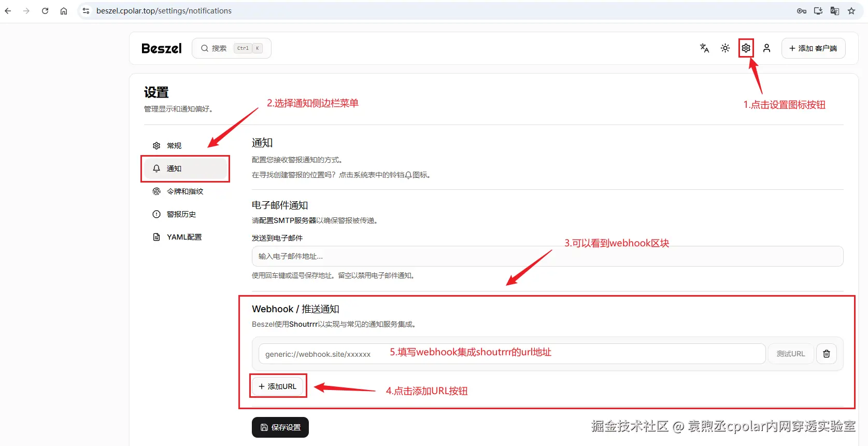Open the 搜索 search box
Image resolution: width=868 pixels, height=446 pixels.
tap(232, 48)
